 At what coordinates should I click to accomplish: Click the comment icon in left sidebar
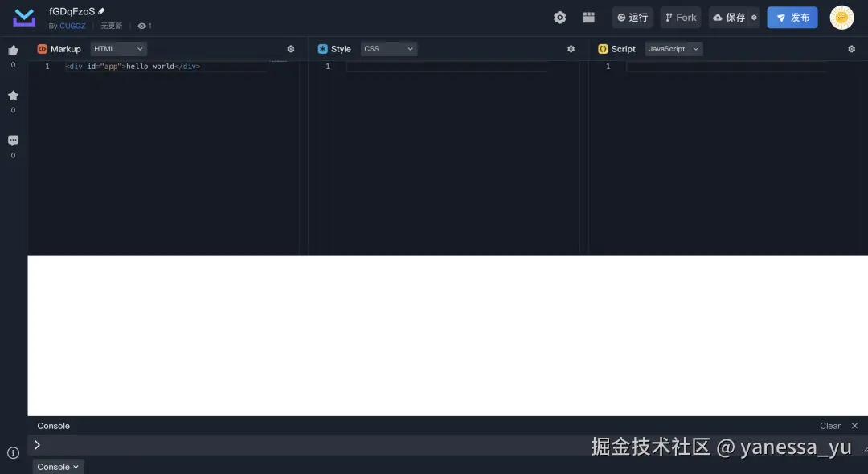(x=13, y=139)
